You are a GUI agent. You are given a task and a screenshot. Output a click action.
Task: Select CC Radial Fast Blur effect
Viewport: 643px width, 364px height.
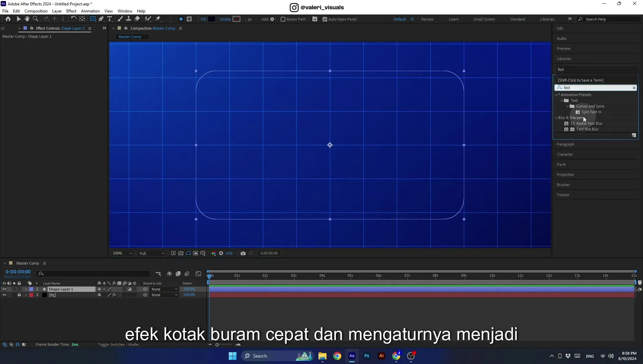pos(586,123)
